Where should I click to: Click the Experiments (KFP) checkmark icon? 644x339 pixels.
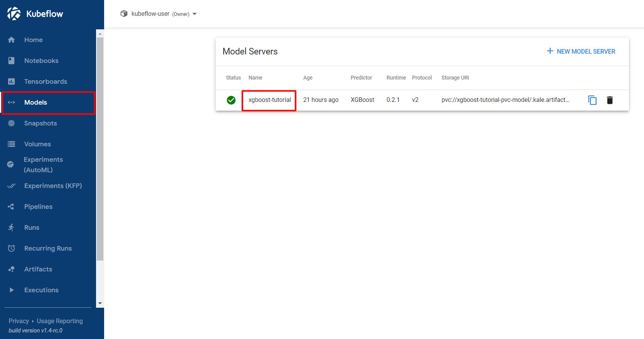[x=12, y=186]
